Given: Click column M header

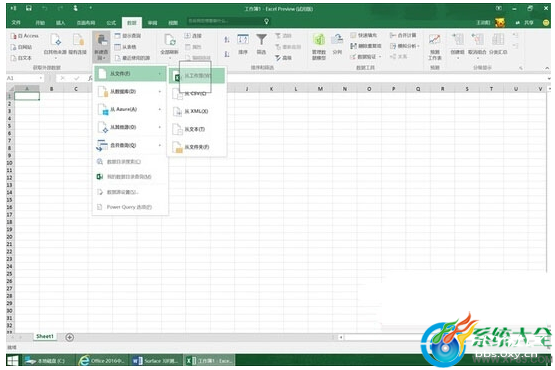Looking at the screenshot, I should pos(320,89).
